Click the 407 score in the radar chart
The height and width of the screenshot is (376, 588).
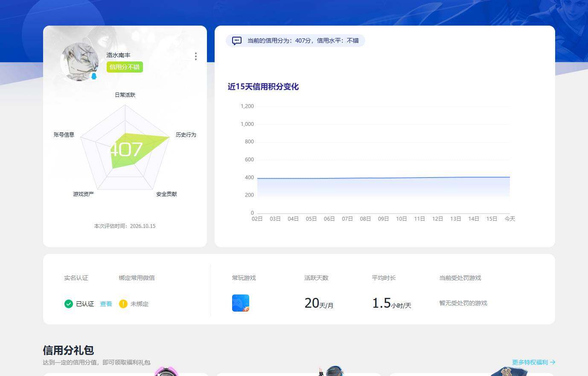126,149
